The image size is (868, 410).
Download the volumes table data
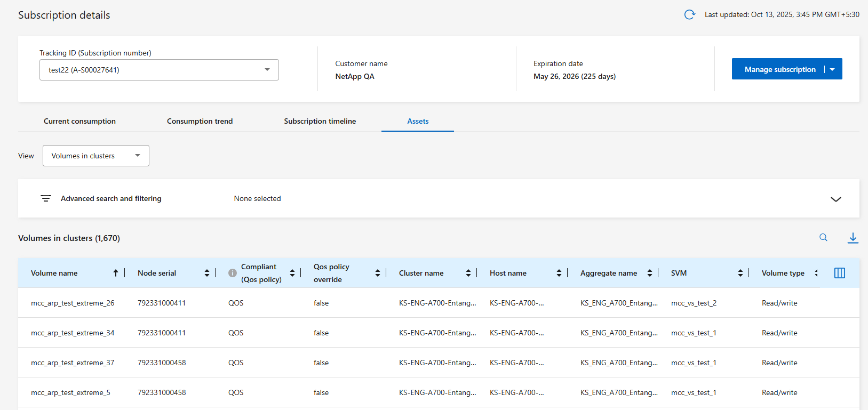[x=853, y=238]
